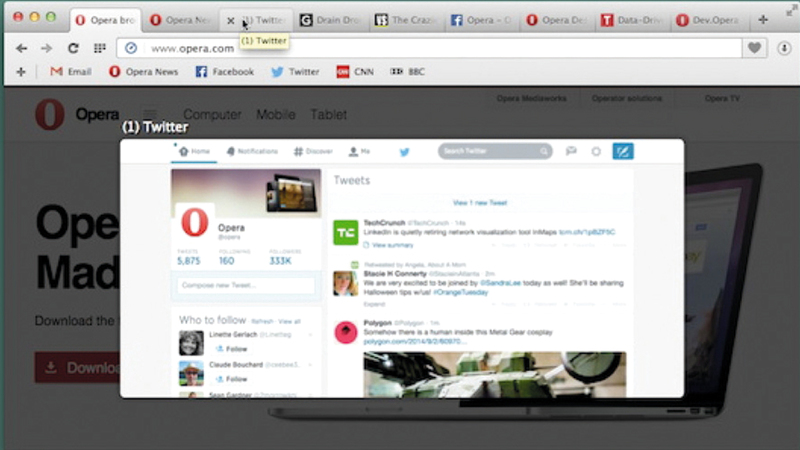Open the CNN bookmark
Image resolution: width=800 pixels, height=450 pixels.
[x=355, y=72]
